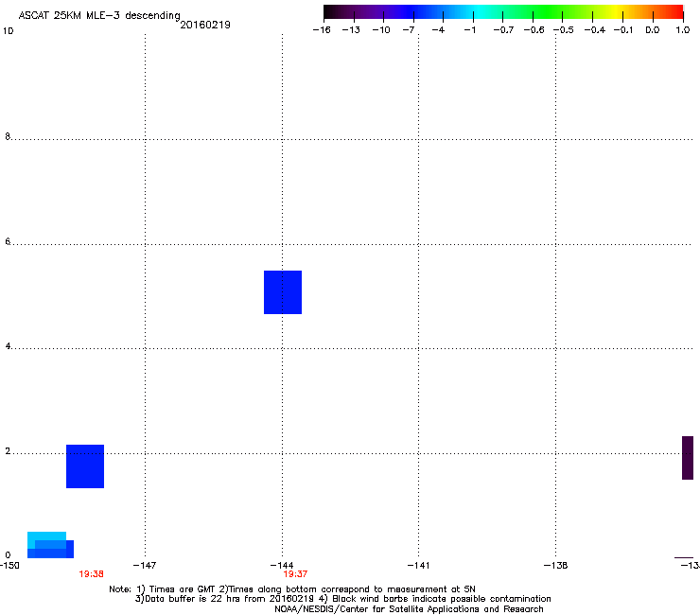Click the title 'ASCAT 25KM MLE-3 descending'
This screenshot has width=700, height=615.
coord(99,16)
